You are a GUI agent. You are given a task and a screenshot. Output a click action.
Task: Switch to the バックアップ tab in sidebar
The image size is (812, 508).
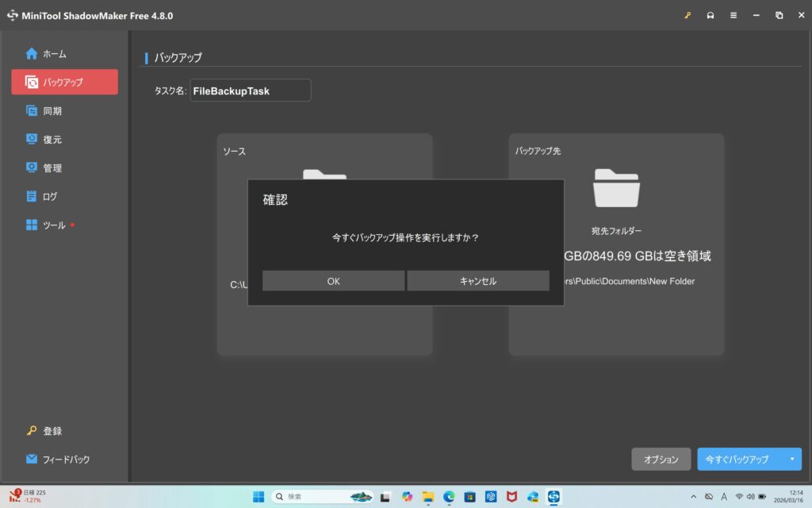pos(64,83)
